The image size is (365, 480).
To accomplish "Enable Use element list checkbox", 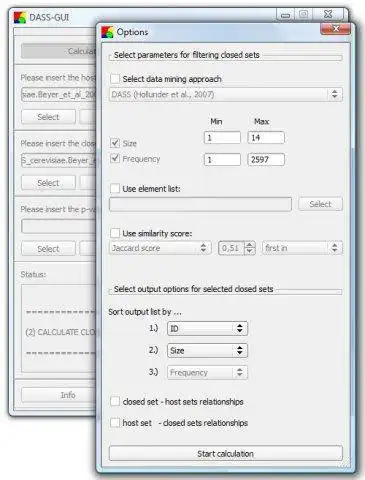I will pos(115,189).
